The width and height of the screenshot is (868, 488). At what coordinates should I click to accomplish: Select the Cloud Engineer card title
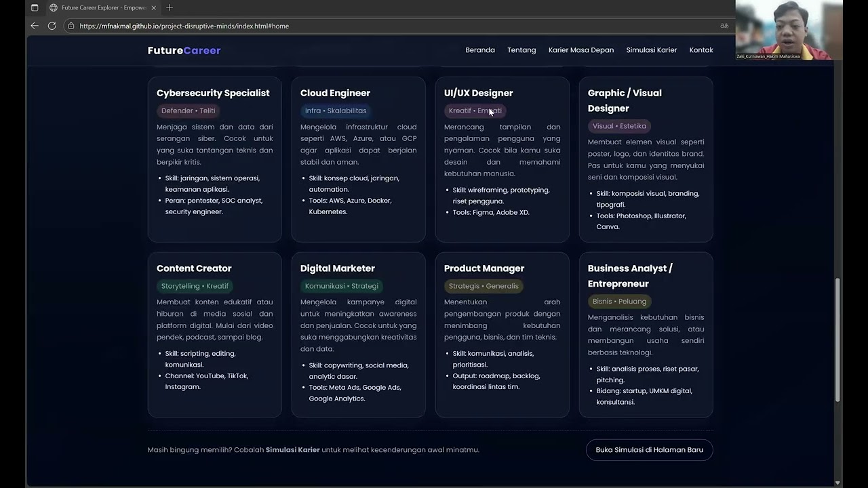pos(335,93)
